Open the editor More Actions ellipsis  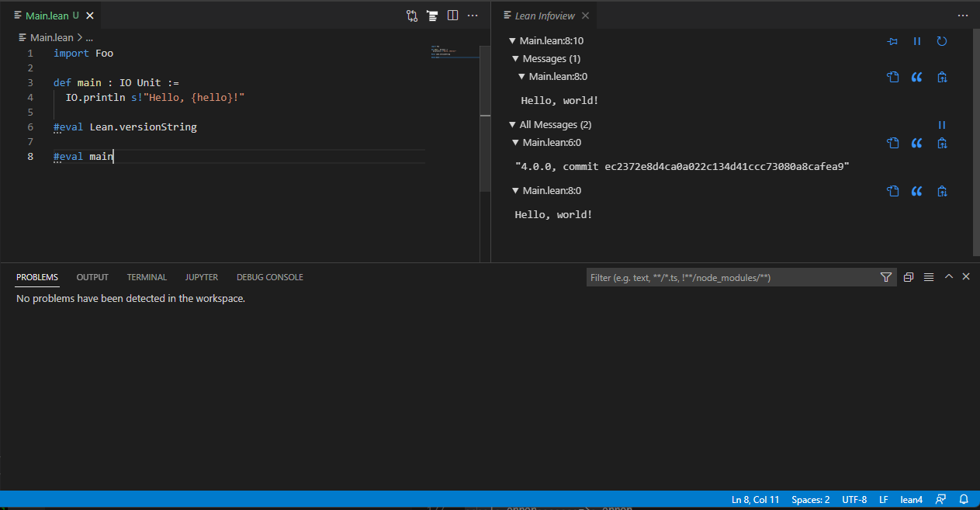[x=473, y=15]
